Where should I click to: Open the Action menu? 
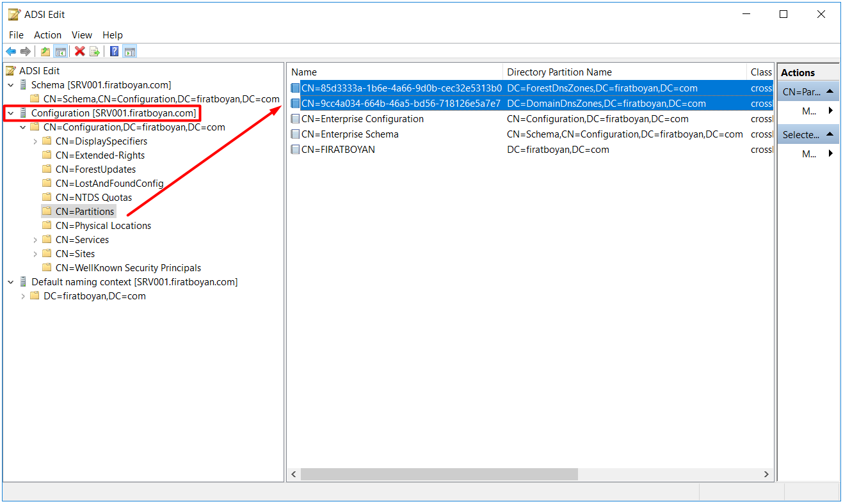click(48, 35)
